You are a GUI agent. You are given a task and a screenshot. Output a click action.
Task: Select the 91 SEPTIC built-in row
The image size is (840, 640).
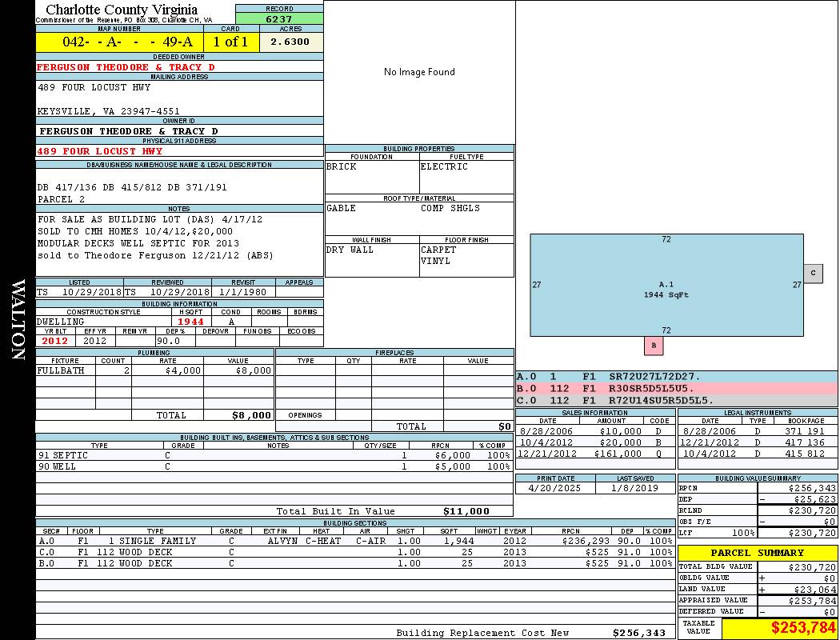(273, 454)
